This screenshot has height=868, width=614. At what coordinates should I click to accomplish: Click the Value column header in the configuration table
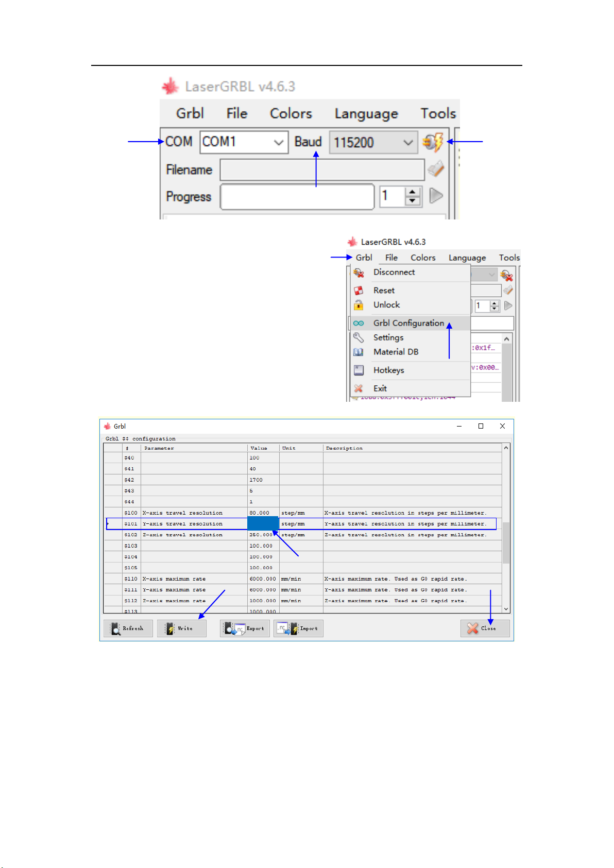(x=263, y=448)
